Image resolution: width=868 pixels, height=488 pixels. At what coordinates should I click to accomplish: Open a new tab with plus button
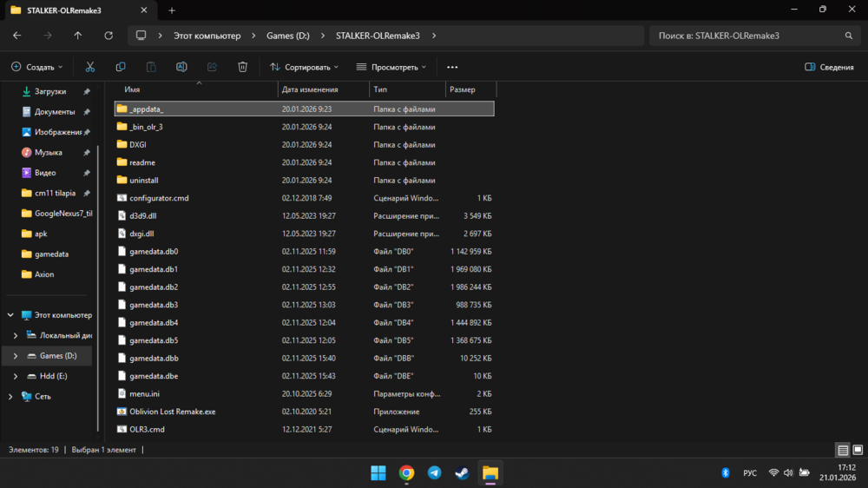[x=172, y=10]
